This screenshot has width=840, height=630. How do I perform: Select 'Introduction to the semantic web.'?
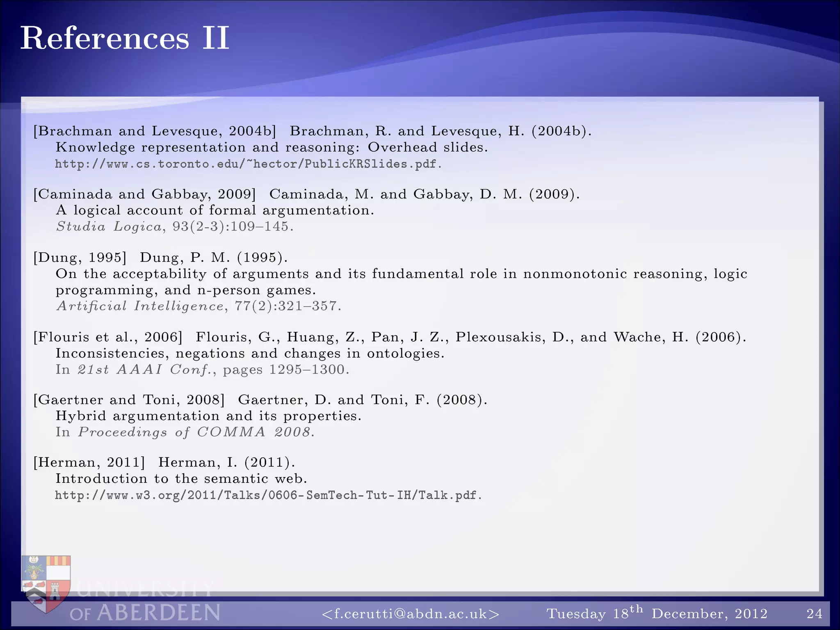181,479
